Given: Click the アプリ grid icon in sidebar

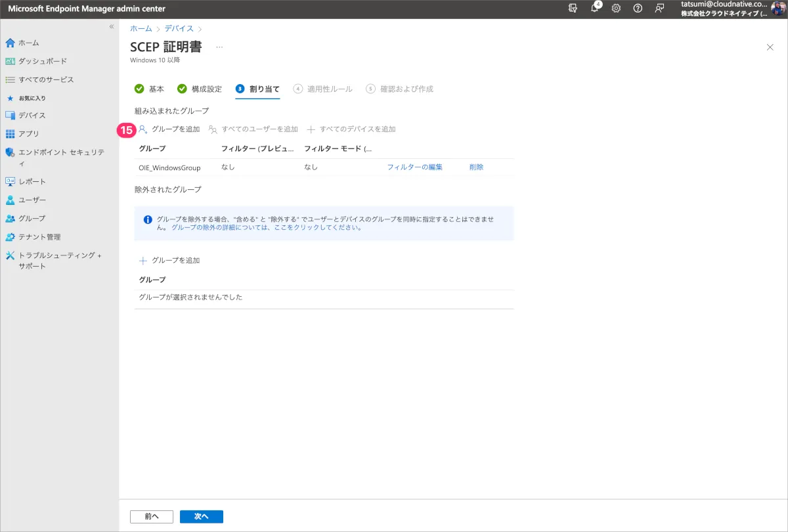Looking at the screenshot, I should coord(10,134).
